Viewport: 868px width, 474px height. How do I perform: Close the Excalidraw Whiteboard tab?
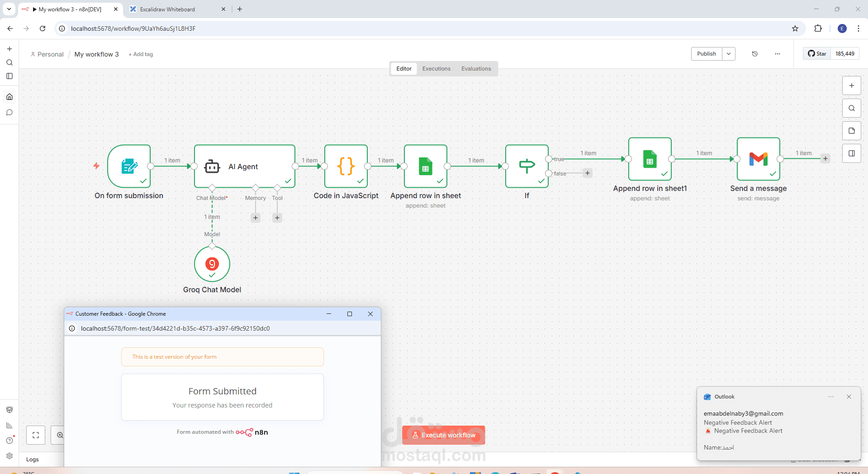(223, 9)
